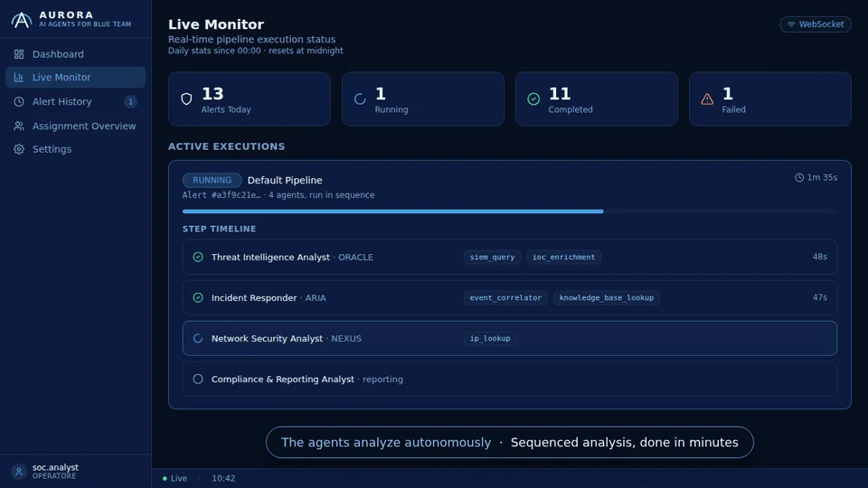Click the siem_query tool tag
This screenshot has height=488, width=868.
tap(492, 258)
